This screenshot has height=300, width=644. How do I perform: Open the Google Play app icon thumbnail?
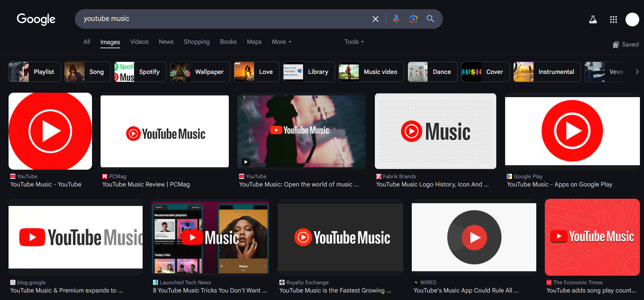pos(573,131)
